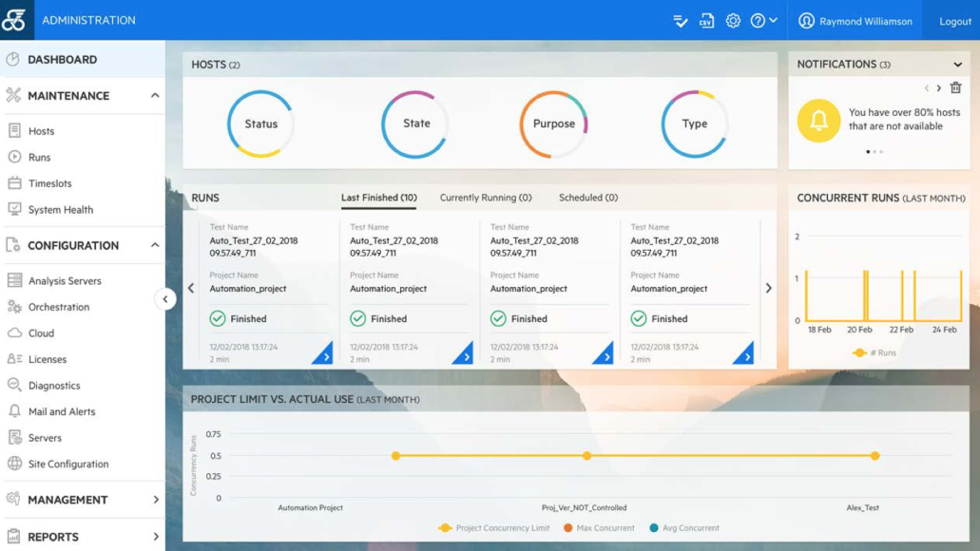Click the Status donut chart

(260, 124)
